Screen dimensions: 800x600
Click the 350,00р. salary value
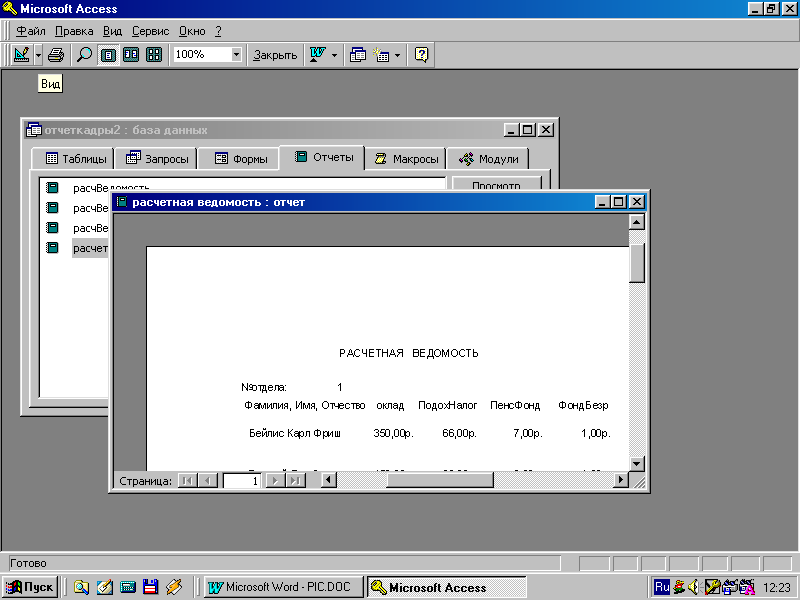pos(393,433)
